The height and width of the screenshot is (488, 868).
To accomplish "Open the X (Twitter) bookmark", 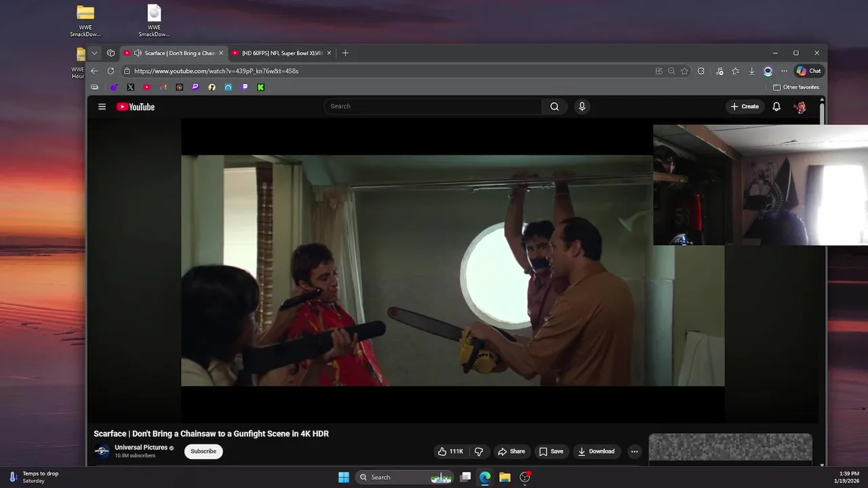I will coord(130,87).
